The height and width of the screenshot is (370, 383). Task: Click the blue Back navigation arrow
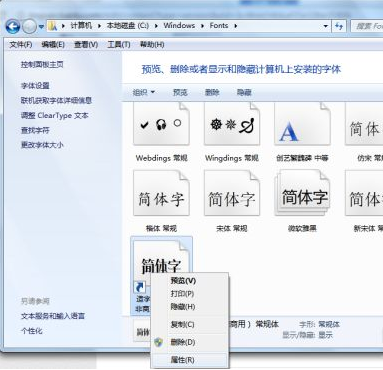(x=13, y=26)
